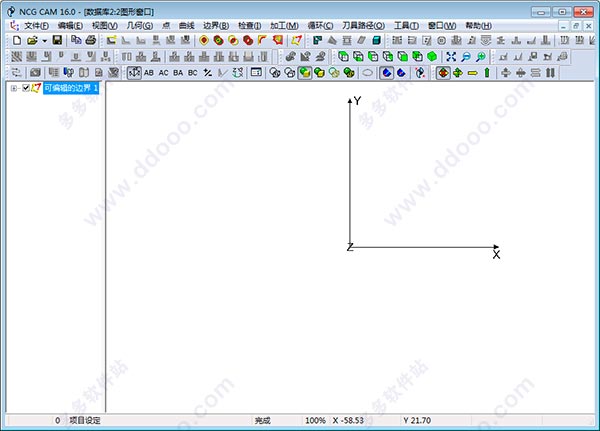Create a new file with the blank page icon
This screenshot has width=600, height=431.
pos(17,40)
